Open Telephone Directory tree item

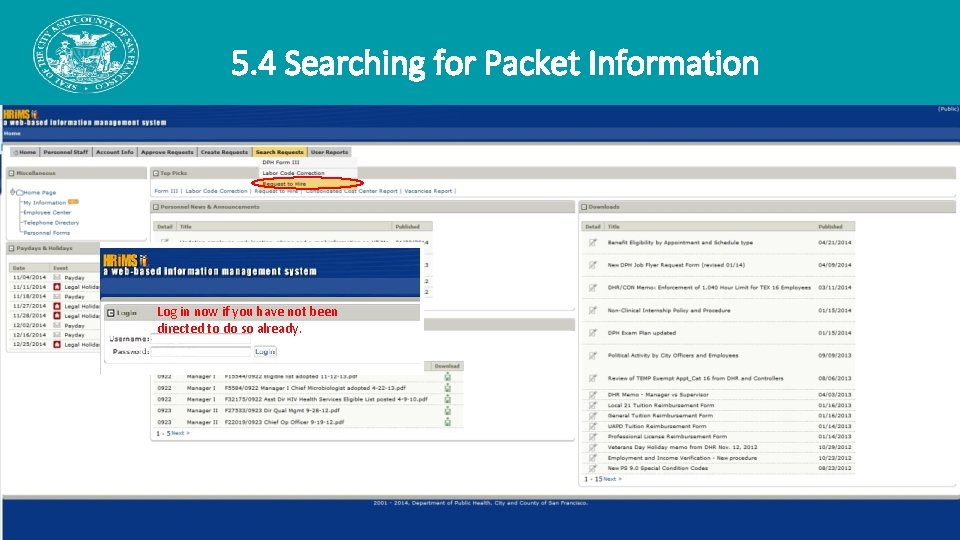point(51,223)
